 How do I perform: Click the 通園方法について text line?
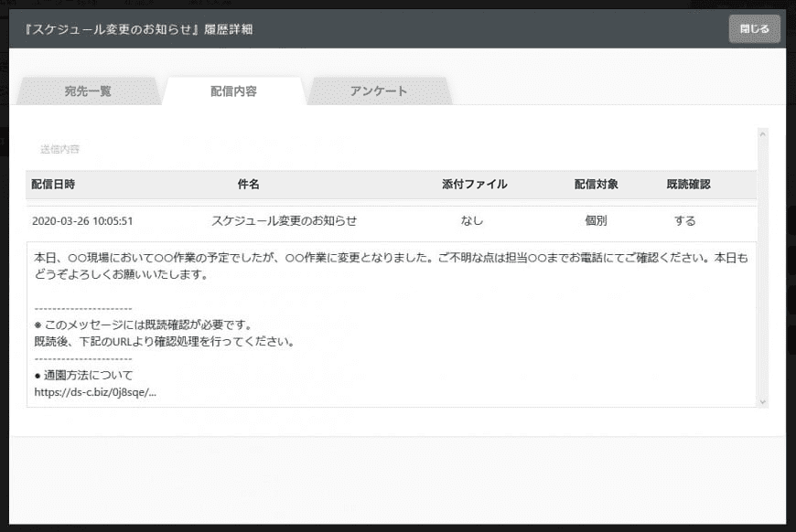click(x=84, y=376)
